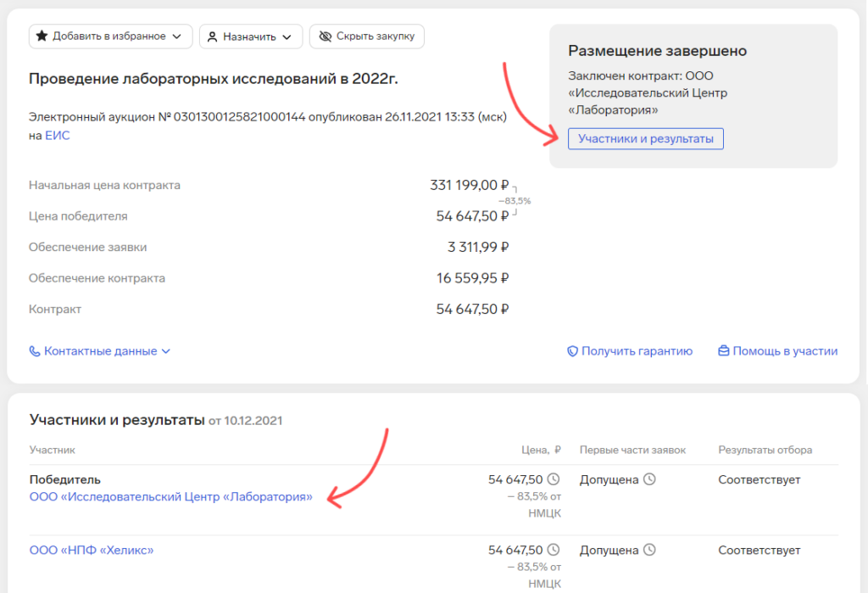Click the clock icon beside Хеликс Допущена status
868x593 pixels.
tap(649, 551)
